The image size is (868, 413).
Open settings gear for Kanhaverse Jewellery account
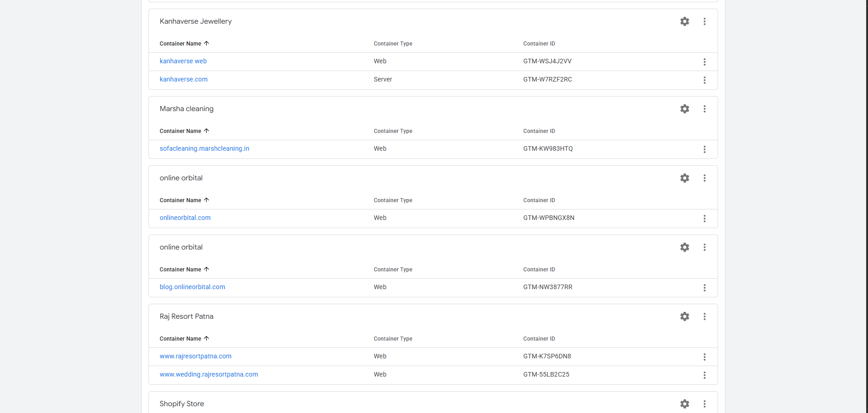684,21
